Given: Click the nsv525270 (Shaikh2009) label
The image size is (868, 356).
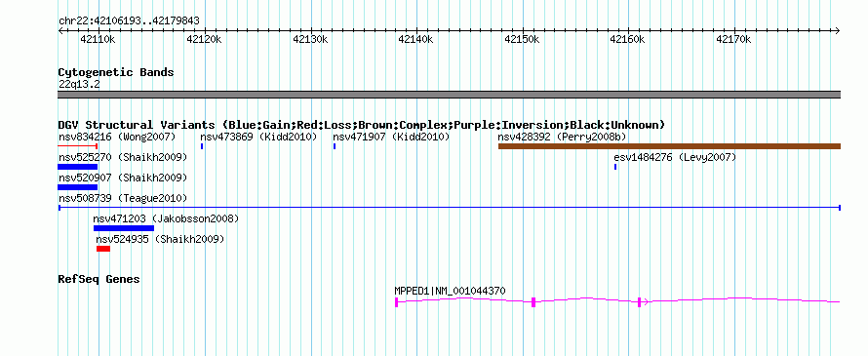Looking at the screenshot, I should [123, 158].
